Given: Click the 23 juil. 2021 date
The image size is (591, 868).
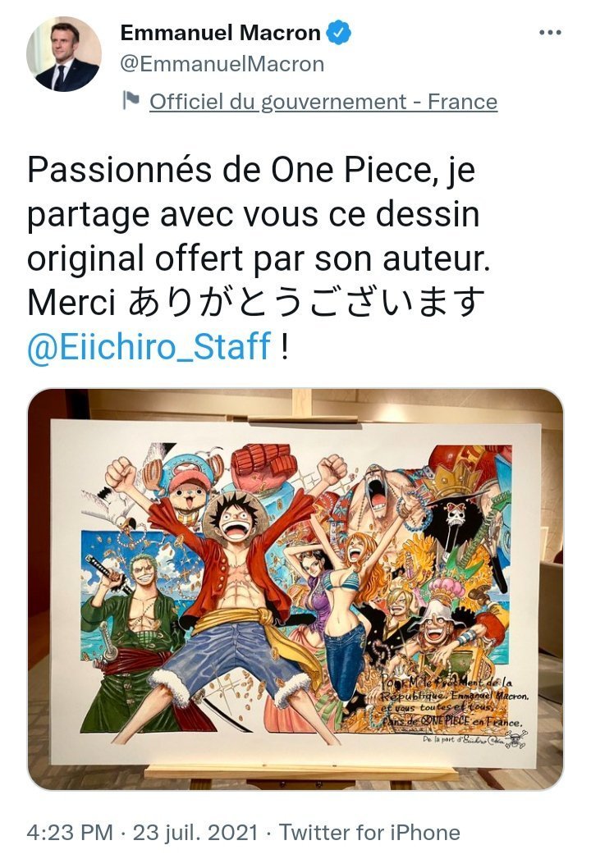Looking at the screenshot, I should coord(195,833).
